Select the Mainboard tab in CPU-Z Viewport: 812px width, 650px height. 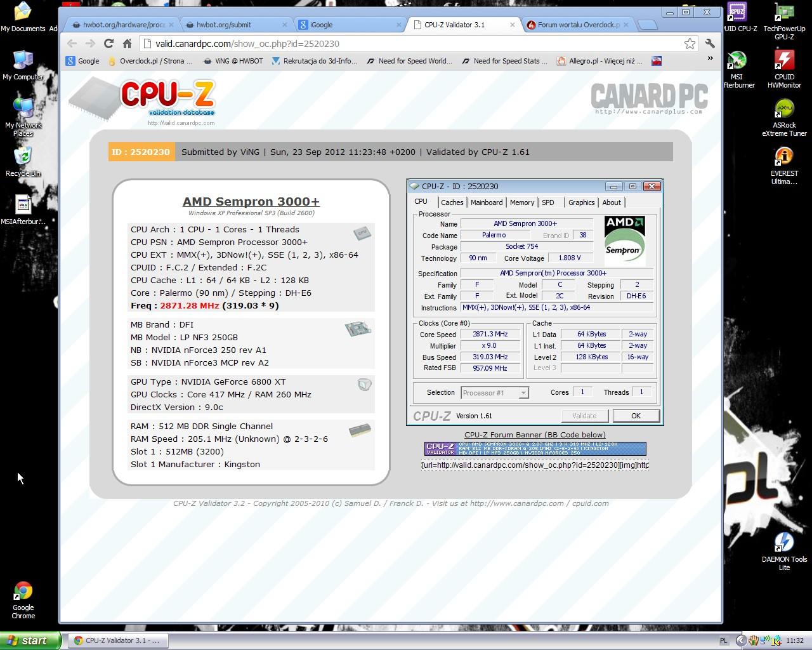pos(487,202)
